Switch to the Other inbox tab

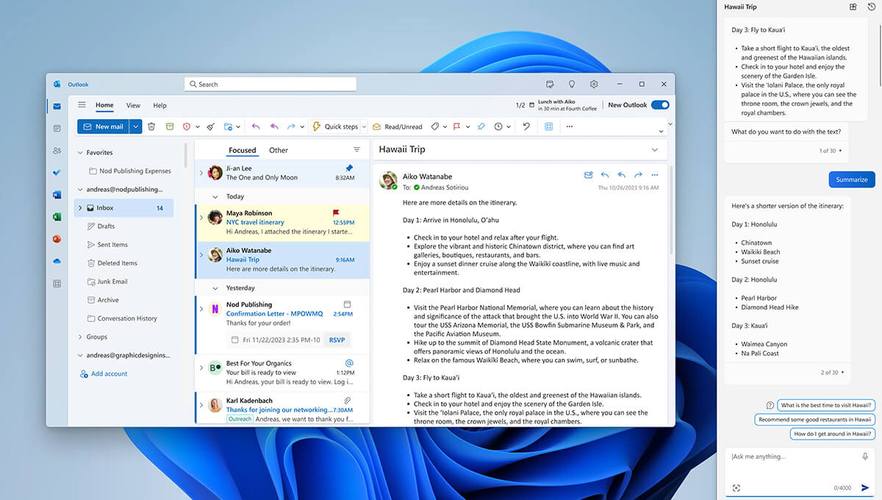(278, 150)
